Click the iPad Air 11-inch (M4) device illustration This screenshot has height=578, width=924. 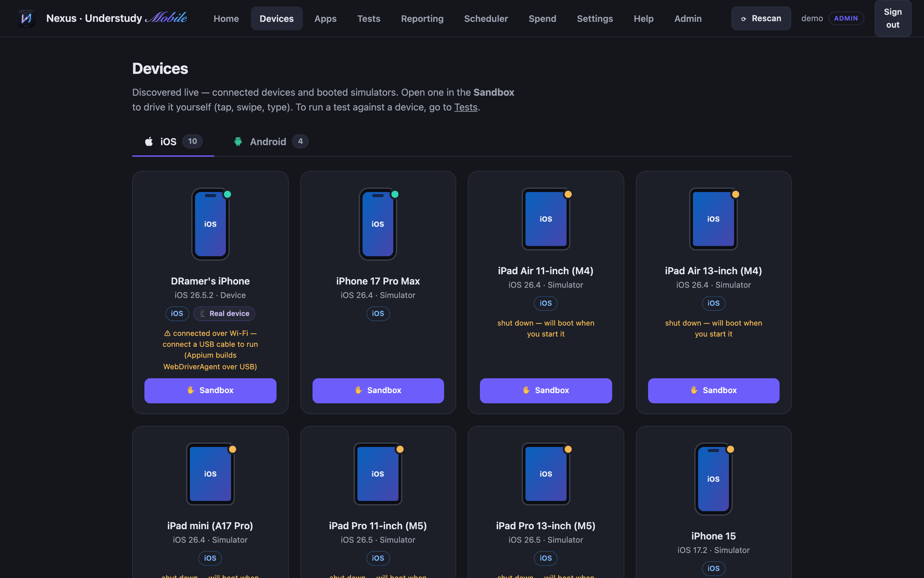pyautogui.click(x=546, y=219)
